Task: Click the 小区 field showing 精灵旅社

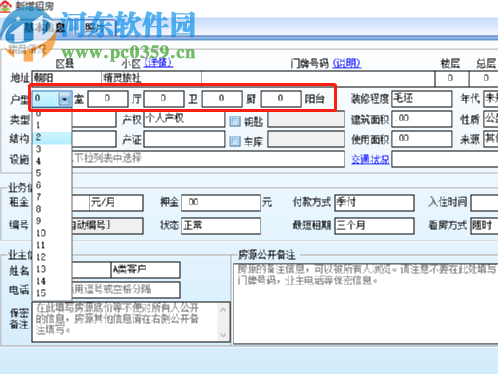Action: point(151,78)
